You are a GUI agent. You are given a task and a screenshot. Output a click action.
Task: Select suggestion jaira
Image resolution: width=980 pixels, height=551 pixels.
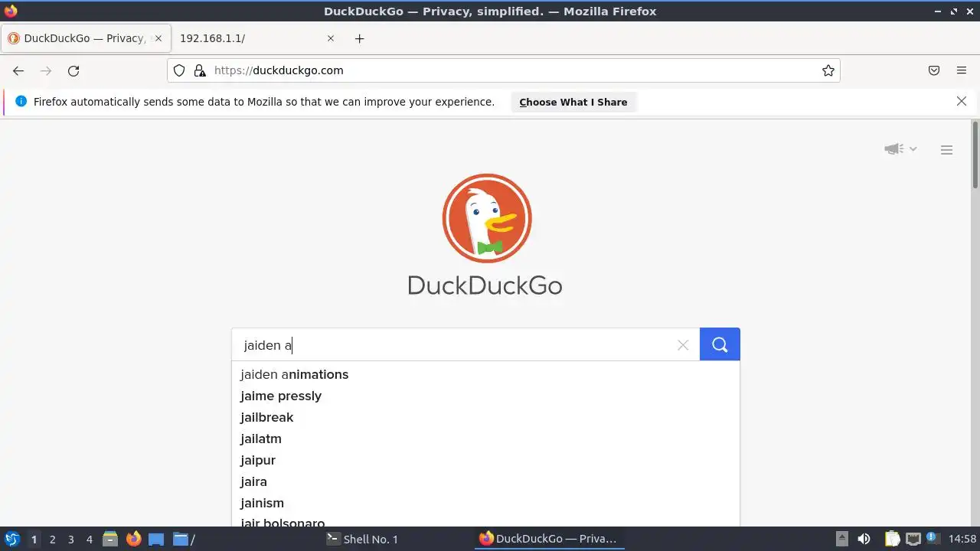pos(485,481)
